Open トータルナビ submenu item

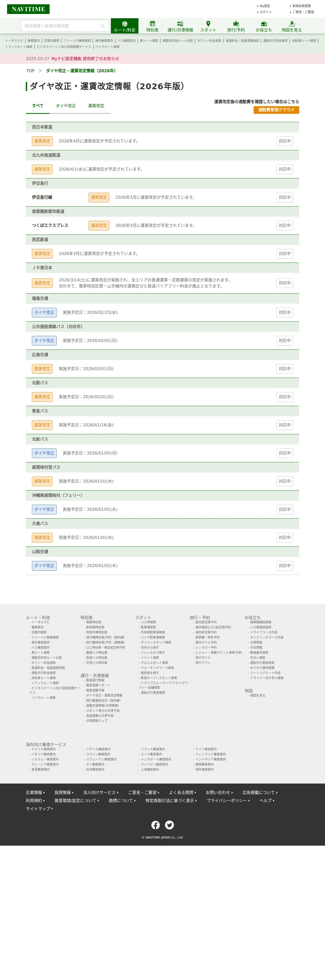tap(14, 41)
